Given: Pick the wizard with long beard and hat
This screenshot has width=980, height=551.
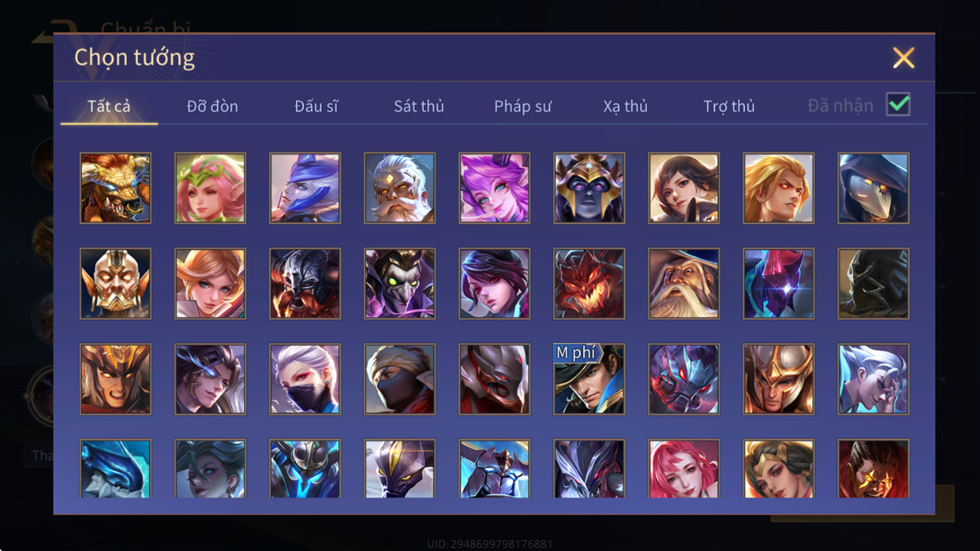Looking at the screenshot, I should pyautogui.click(x=684, y=284).
